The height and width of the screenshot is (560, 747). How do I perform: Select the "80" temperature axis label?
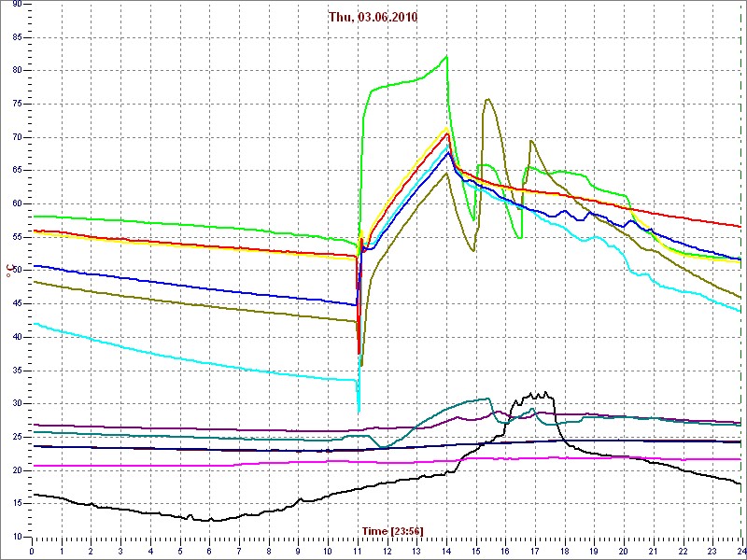(15, 71)
